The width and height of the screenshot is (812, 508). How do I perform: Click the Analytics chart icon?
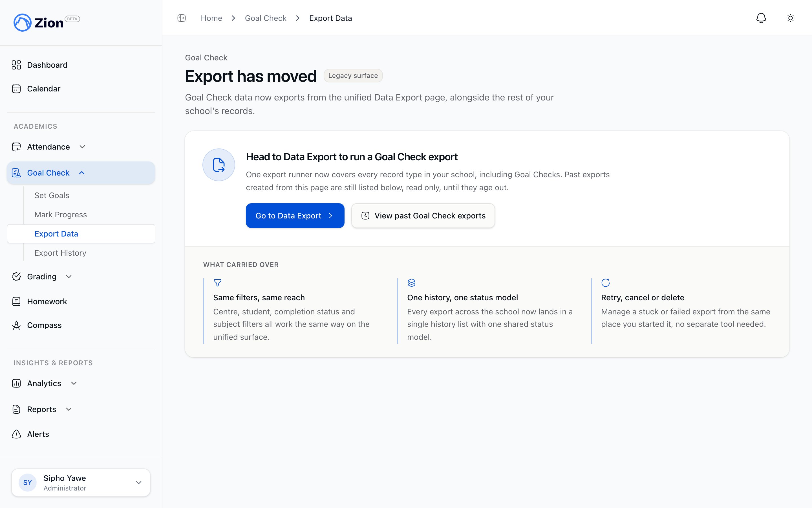(x=16, y=383)
